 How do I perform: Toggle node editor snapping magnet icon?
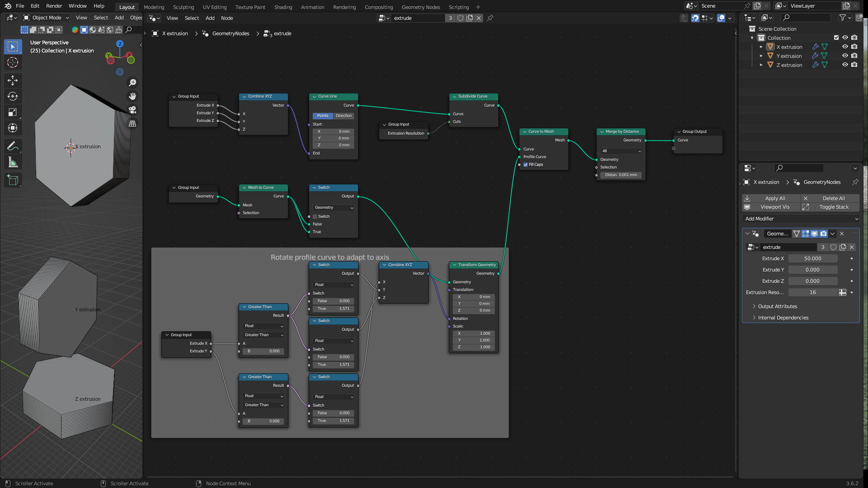[695, 18]
